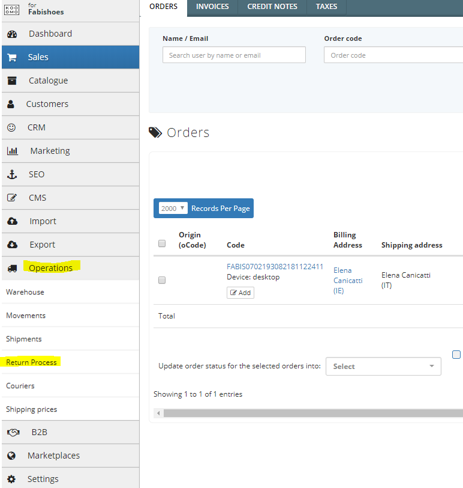463x488 pixels.
Task: Click the Marketplaces globe icon
Action: (x=11, y=456)
